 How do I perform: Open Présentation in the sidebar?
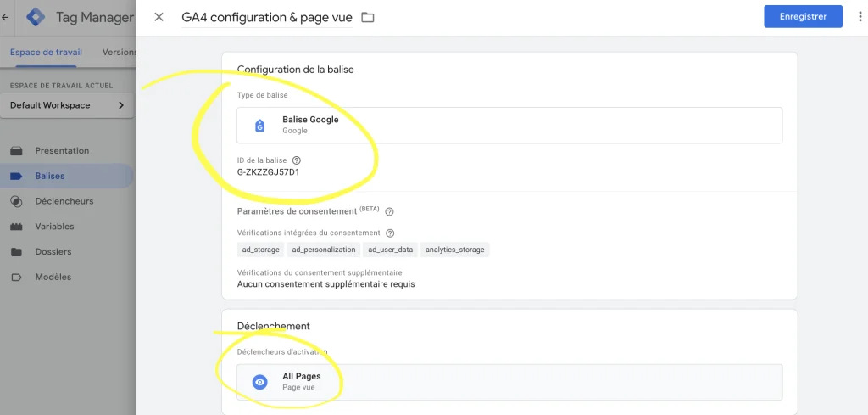(x=62, y=151)
